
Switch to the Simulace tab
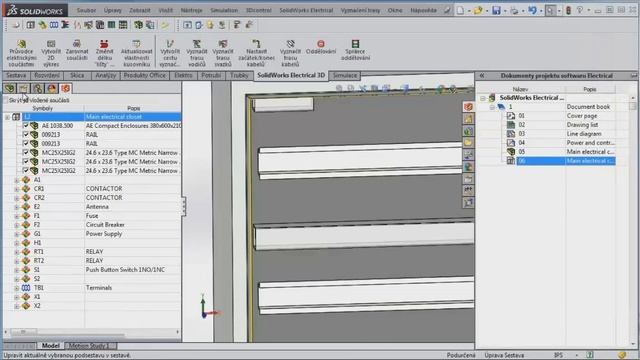pos(344,76)
